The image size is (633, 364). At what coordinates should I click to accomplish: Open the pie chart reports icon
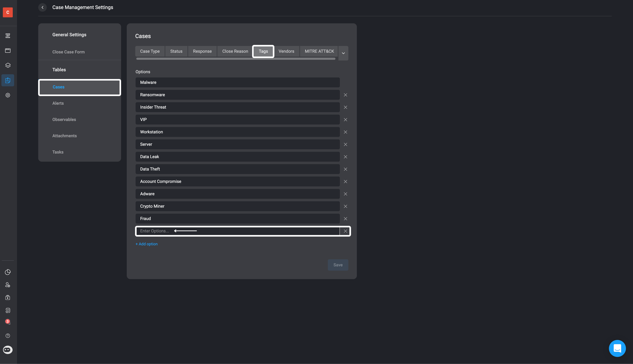[8, 272]
